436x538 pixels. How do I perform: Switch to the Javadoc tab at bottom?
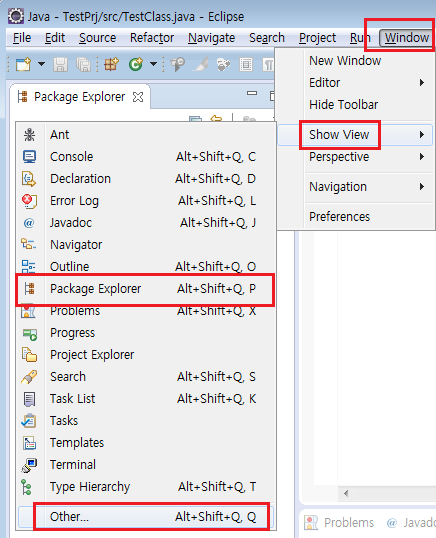pyautogui.click(x=411, y=523)
